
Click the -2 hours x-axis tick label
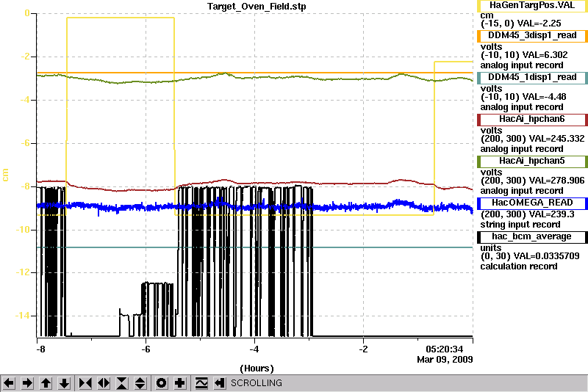click(x=363, y=349)
